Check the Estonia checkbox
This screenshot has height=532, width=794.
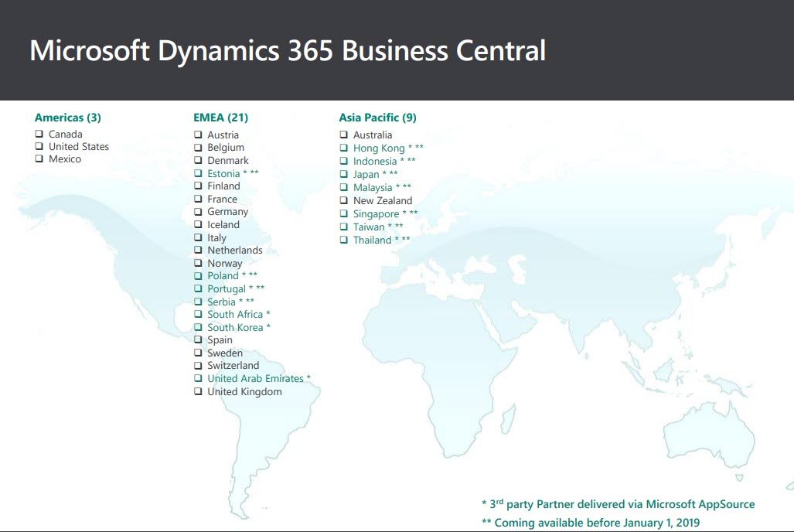pos(197,172)
